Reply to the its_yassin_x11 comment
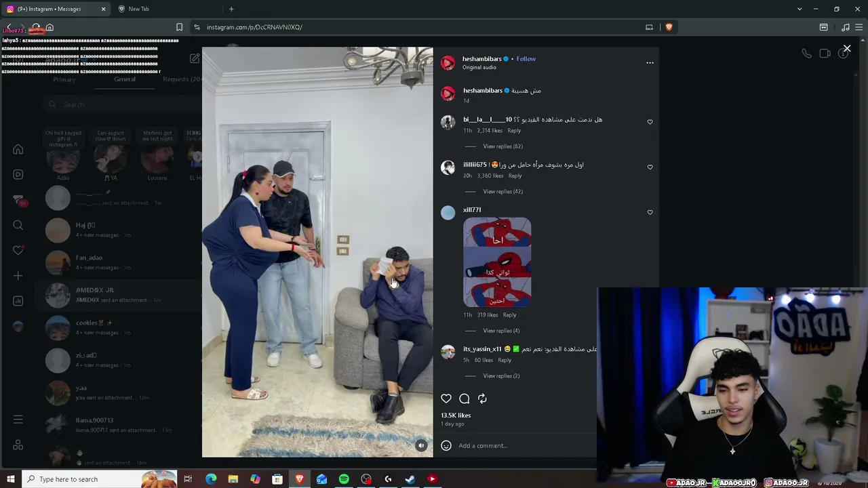Viewport: 868px width, 488px height. [x=505, y=360]
